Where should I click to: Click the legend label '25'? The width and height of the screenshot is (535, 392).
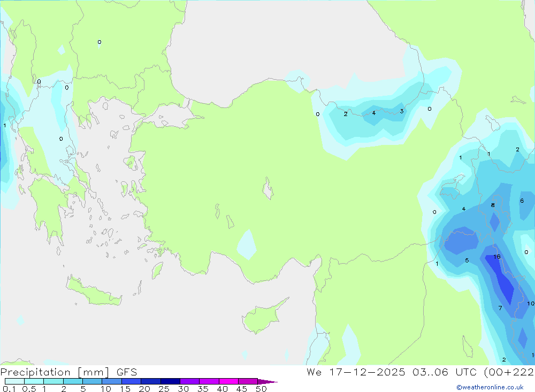pyautogui.click(x=164, y=389)
